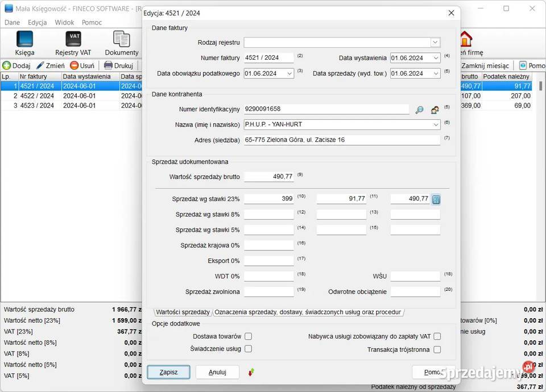Viewport: 546px width, 392px height.
Task: Click the Drukuj printer icon
Action: point(108,65)
